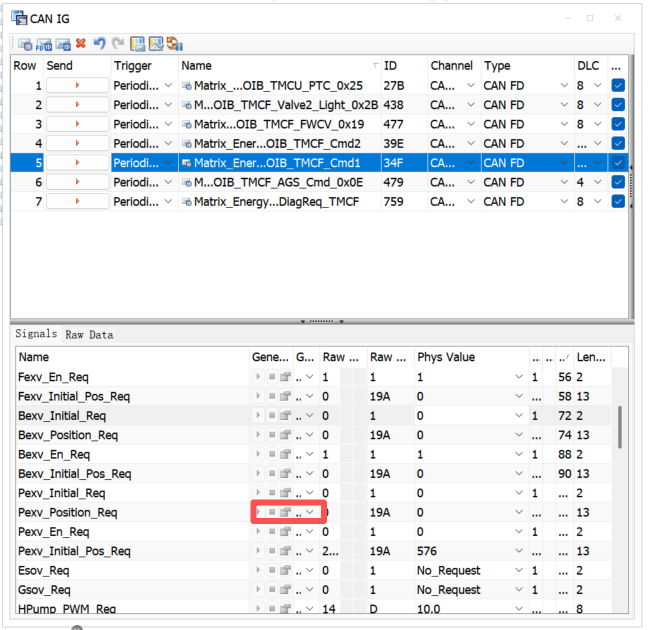Click the FD ID new CAN FD frame icon

tap(44, 44)
